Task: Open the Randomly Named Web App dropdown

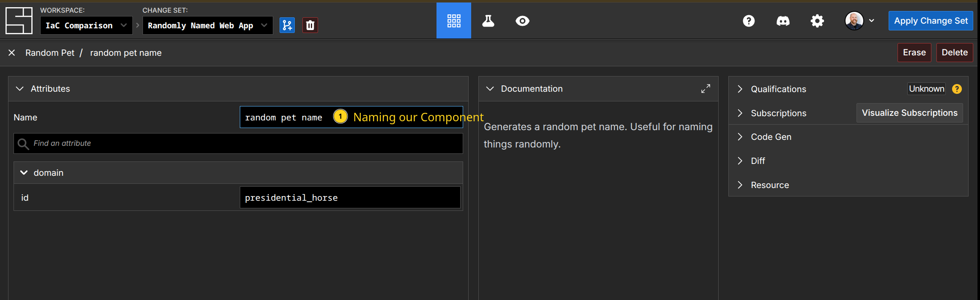Action: (x=207, y=25)
